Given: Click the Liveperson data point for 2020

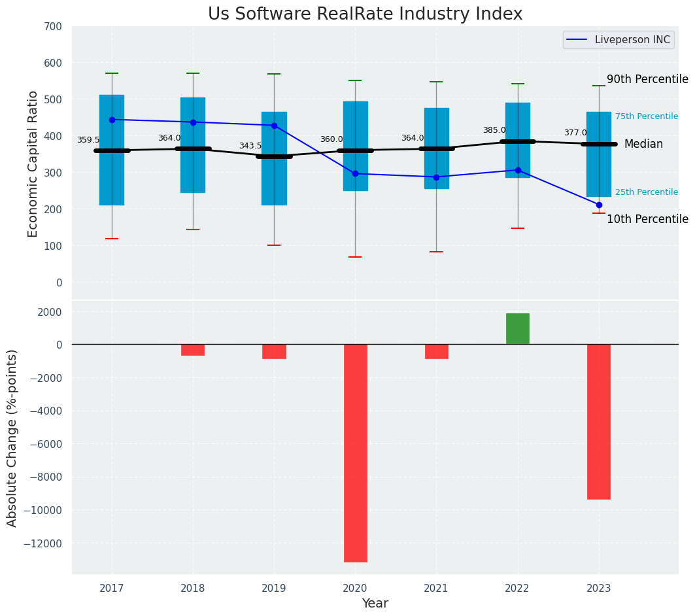Looking at the screenshot, I should click(x=355, y=174).
